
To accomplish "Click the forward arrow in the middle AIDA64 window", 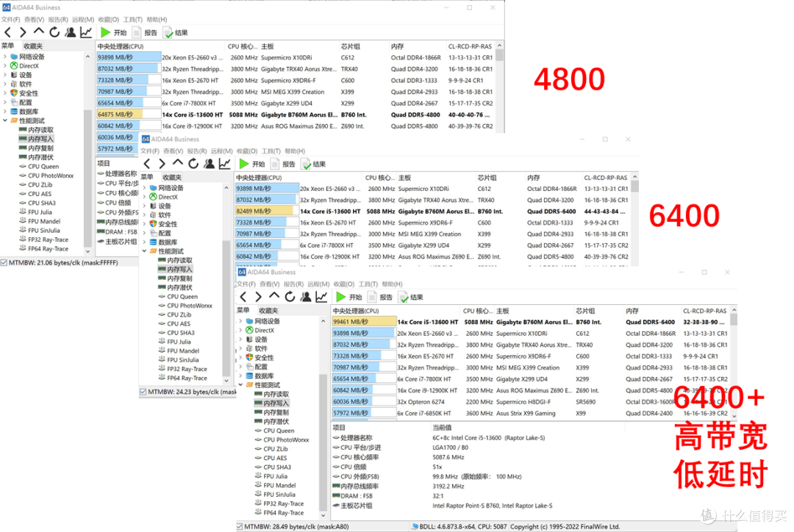I will coord(162,164).
